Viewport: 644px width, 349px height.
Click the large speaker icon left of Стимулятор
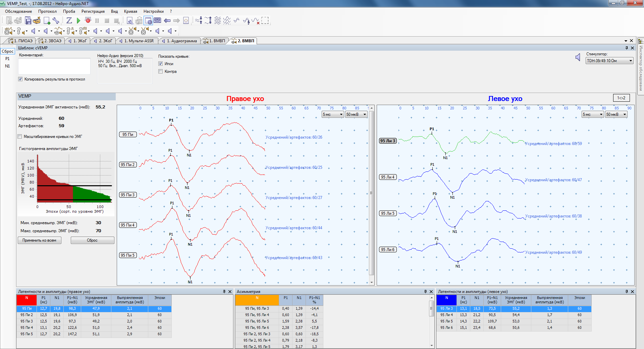click(578, 57)
